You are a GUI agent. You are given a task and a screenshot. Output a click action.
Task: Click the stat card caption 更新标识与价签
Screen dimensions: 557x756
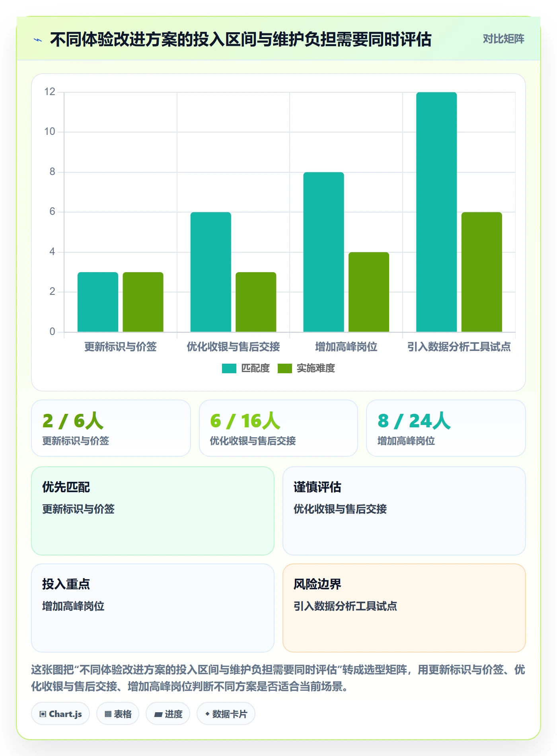76,441
